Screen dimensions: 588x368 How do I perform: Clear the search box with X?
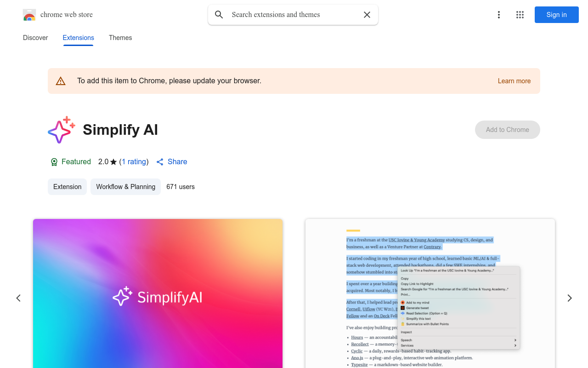tap(367, 15)
